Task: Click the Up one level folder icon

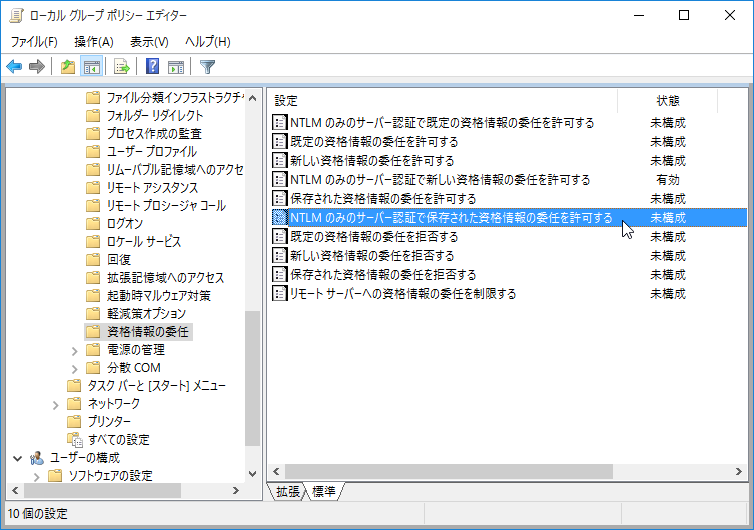Action: pyautogui.click(x=68, y=66)
